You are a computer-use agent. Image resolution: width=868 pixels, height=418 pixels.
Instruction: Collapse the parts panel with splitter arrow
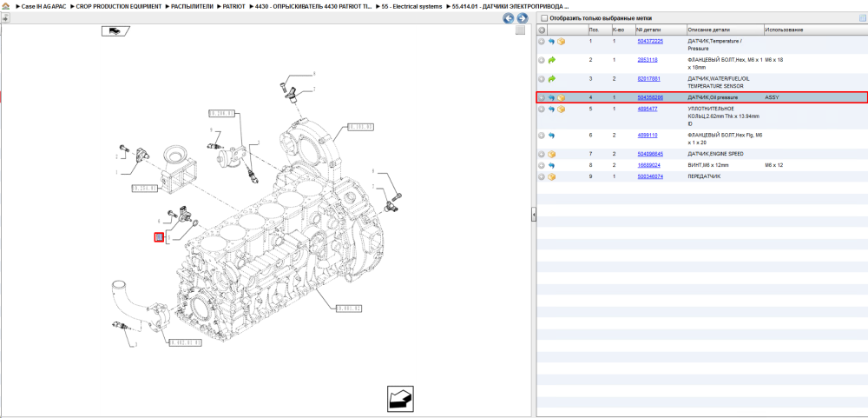(534, 214)
